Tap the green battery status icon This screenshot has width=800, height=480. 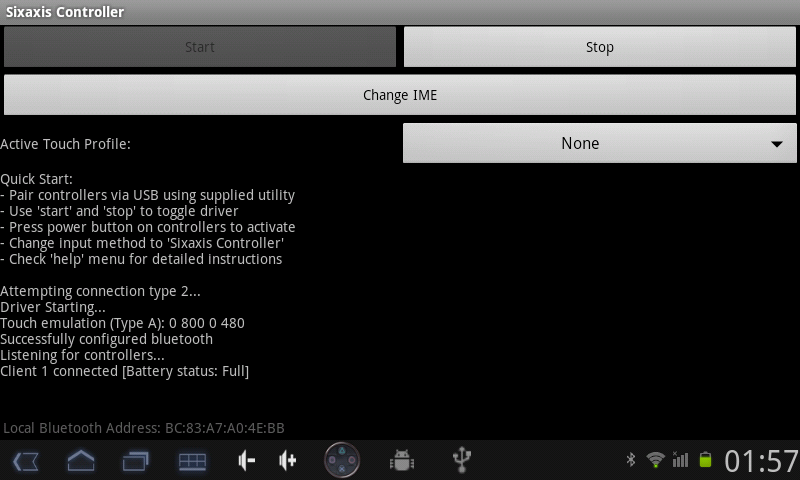[x=705, y=460]
